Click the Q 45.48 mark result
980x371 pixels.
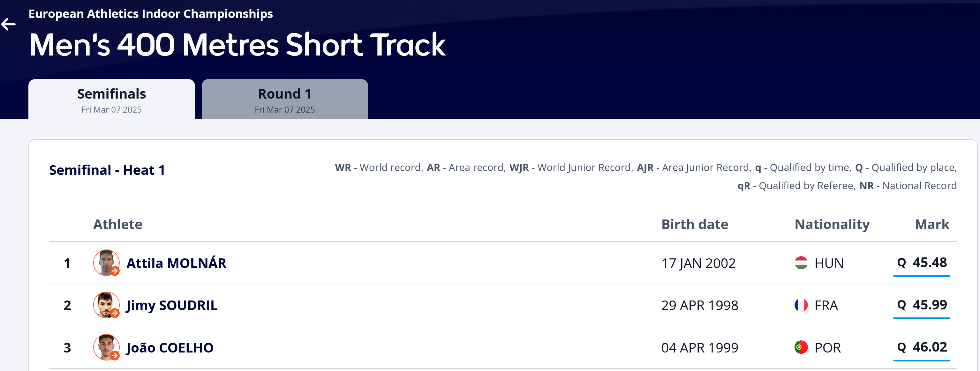point(921,263)
